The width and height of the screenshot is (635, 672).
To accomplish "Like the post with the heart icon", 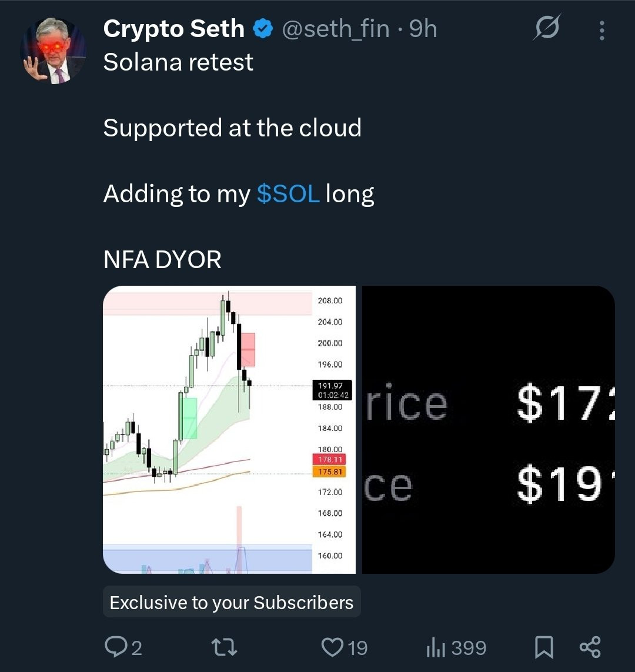I will 332,647.
